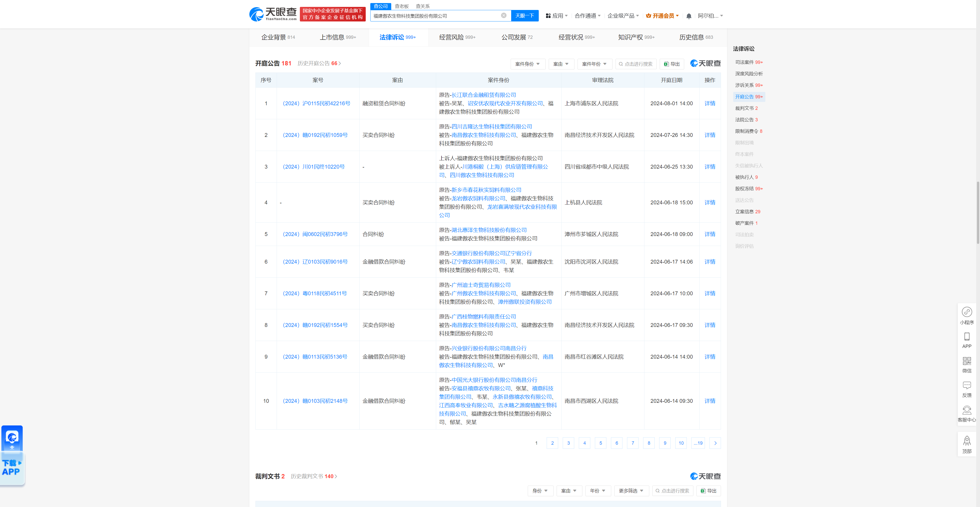Select 被执行人 in the sidebar

746,177
